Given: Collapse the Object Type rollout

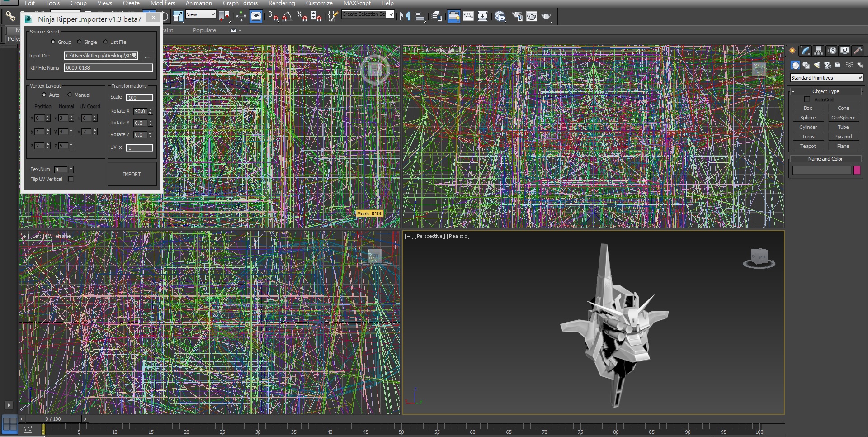Looking at the screenshot, I should click(826, 91).
